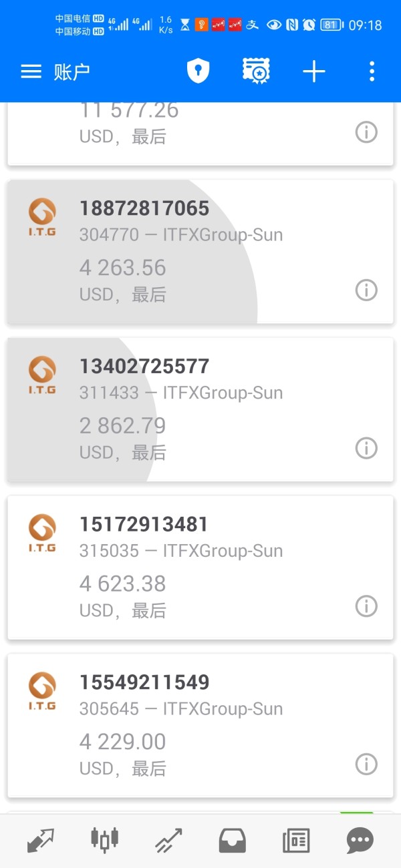Select account 311433 ITFXGroup-Sun

(200, 409)
